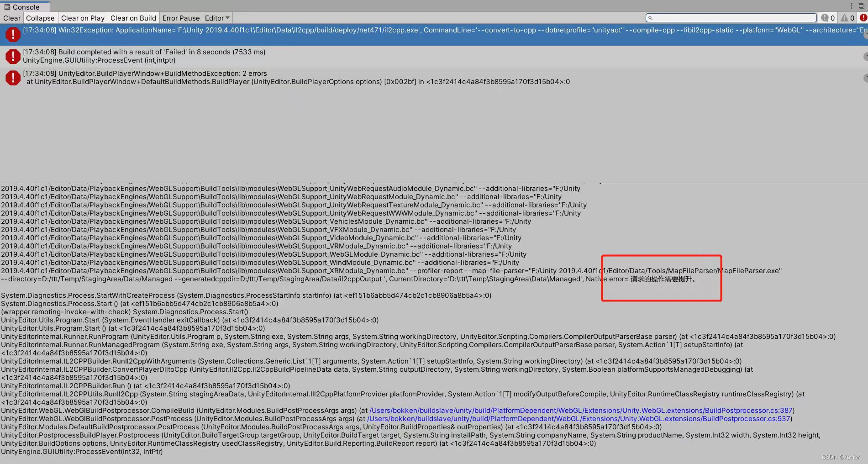Click the BuildMethodException error icon

(13, 78)
